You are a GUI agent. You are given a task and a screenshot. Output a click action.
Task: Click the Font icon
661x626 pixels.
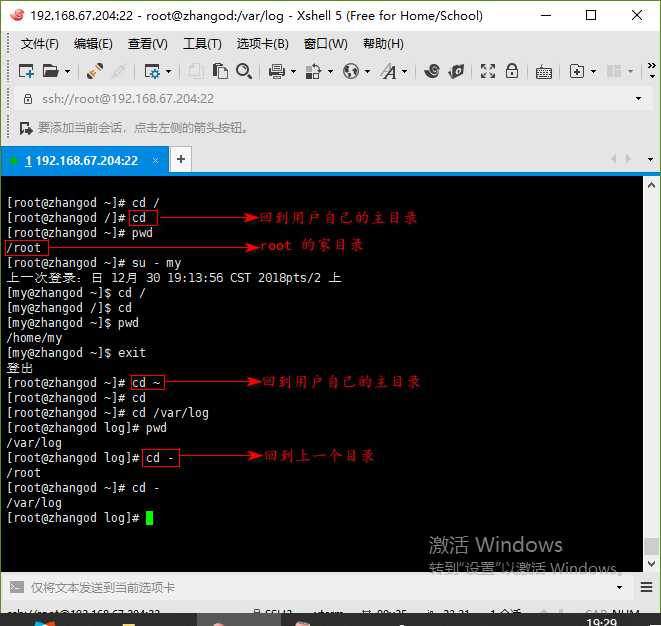[x=389, y=72]
